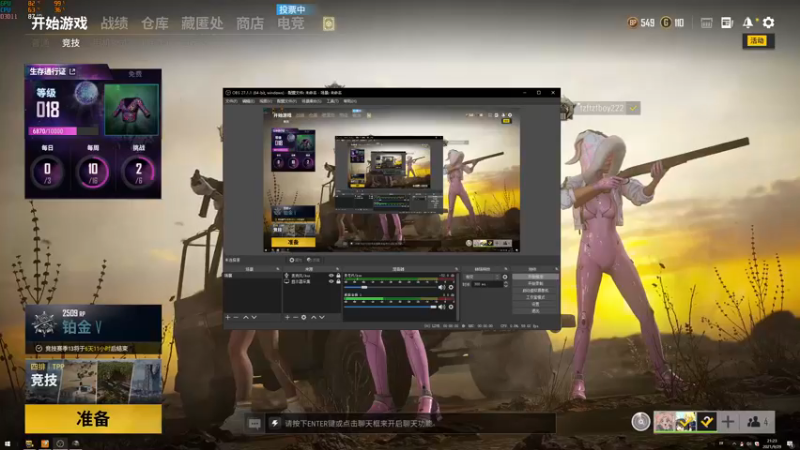Open the OBS taskbar icon
800x450 pixels.
[60, 444]
